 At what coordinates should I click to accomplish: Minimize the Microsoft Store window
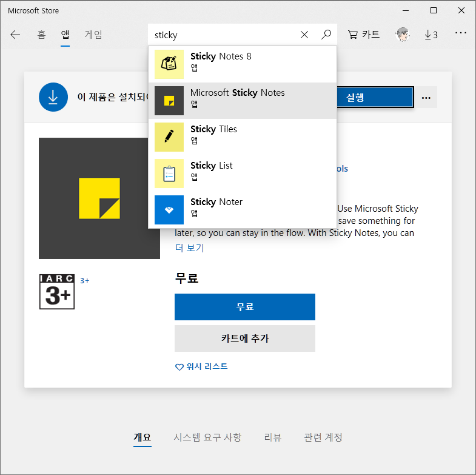click(406, 11)
